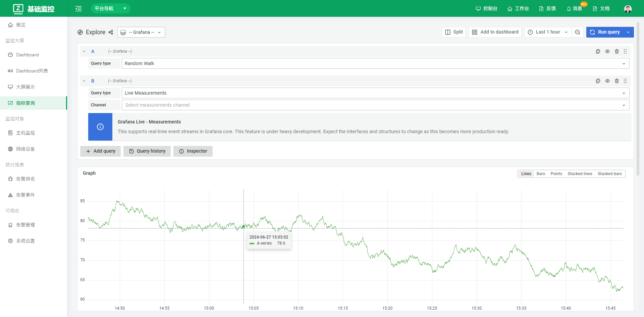The width and height of the screenshot is (644, 317).
Task: Open 告警排名 in the sidebar
Action: point(34,179)
